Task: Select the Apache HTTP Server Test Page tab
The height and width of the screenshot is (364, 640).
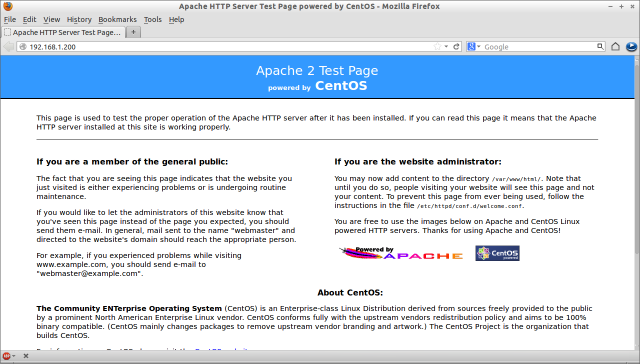Action: point(62,32)
